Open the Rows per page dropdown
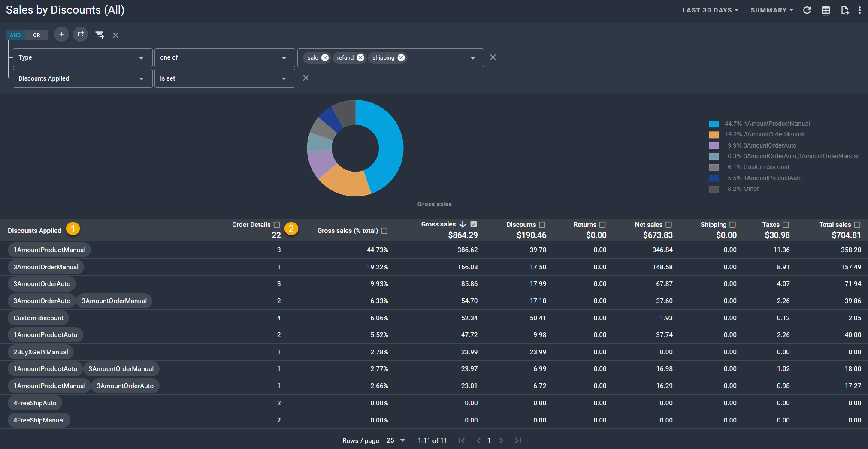868x449 pixels. click(396, 440)
